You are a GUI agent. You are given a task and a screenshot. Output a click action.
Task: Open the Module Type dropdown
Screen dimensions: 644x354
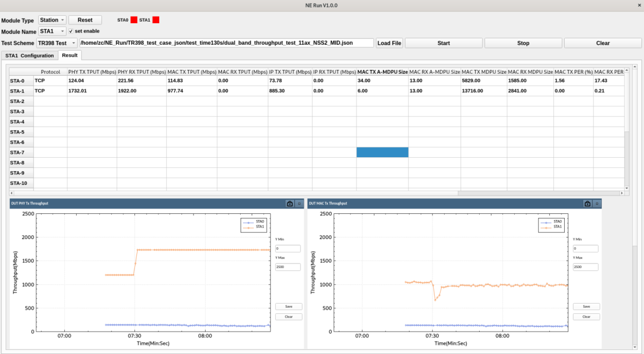[x=53, y=20]
